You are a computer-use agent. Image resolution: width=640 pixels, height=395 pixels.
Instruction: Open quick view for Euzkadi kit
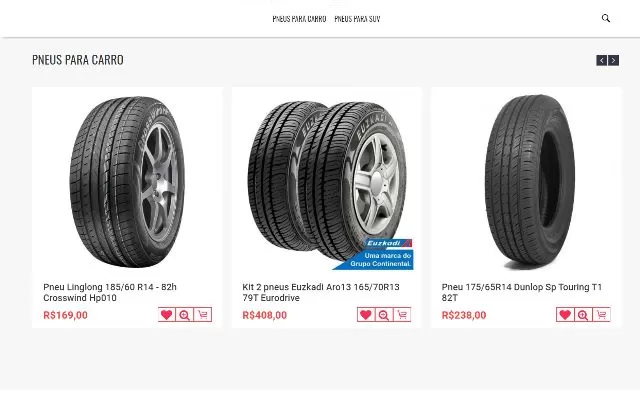click(x=384, y=315)
